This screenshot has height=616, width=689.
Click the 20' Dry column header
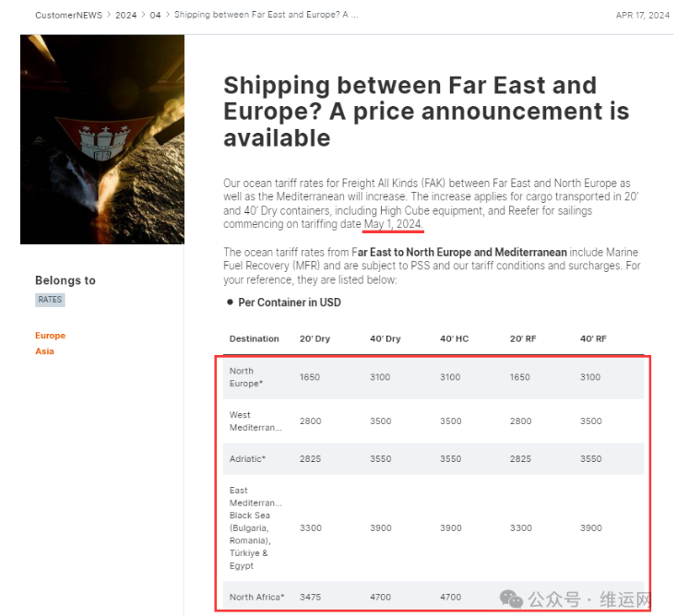(315, 338)
